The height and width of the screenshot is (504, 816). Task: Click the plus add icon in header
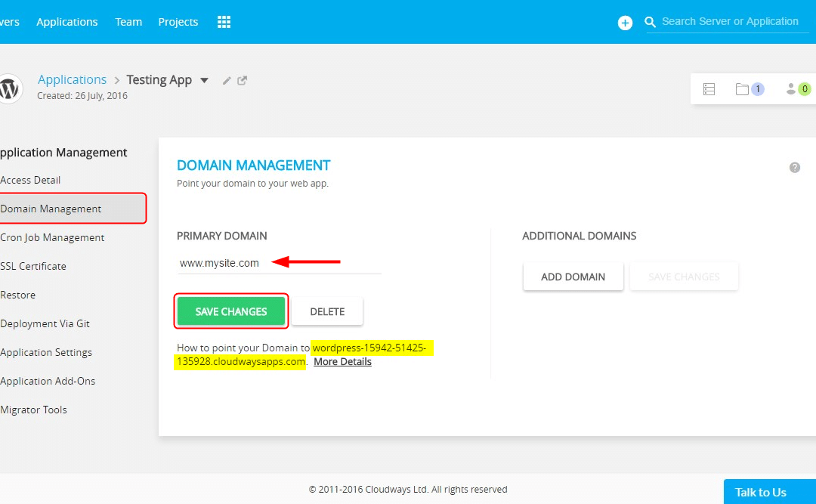(625, 23)
